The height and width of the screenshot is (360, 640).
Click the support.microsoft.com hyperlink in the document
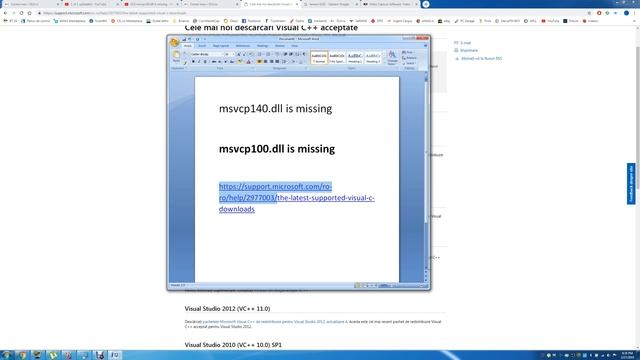296,198
